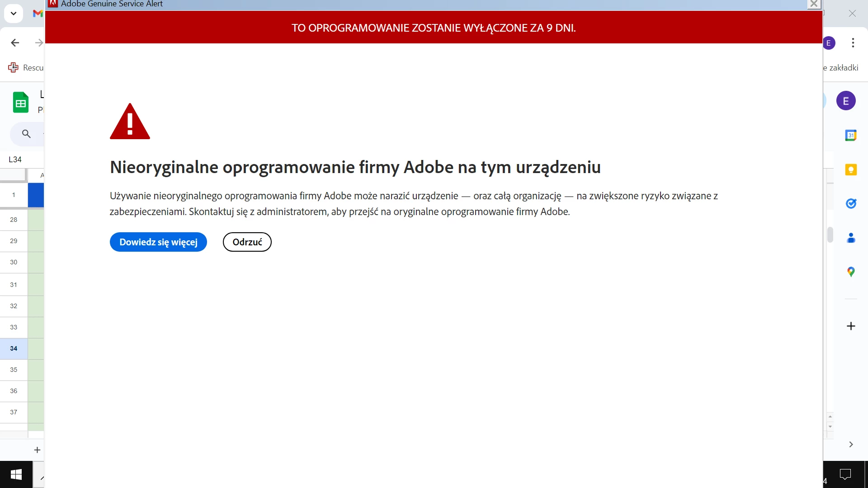
Task: Select row 34 header
Action: (14, 348)
